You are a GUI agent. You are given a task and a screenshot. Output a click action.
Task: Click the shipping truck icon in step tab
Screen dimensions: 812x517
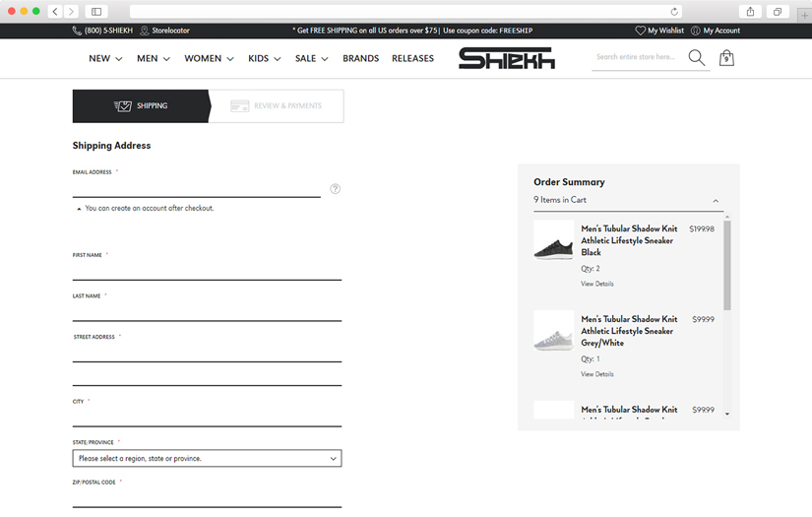coord(123,105)
